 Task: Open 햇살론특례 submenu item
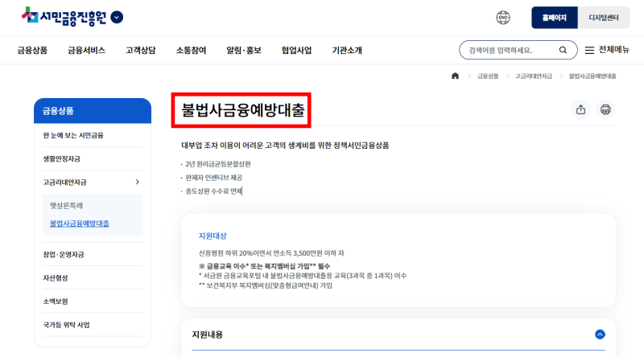[66, 205]
